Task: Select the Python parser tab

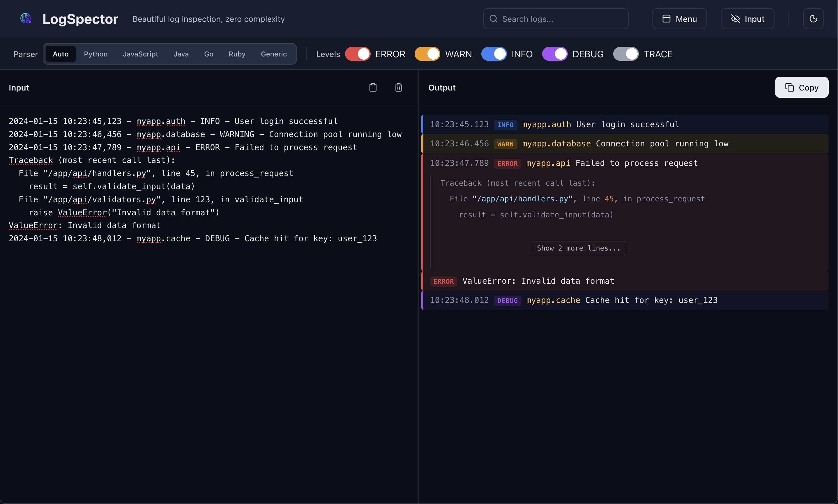Action: 96,54
